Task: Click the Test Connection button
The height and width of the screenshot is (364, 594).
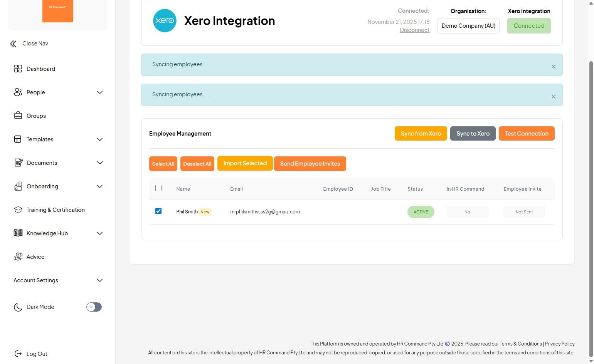Action: (x=527, y=134)
